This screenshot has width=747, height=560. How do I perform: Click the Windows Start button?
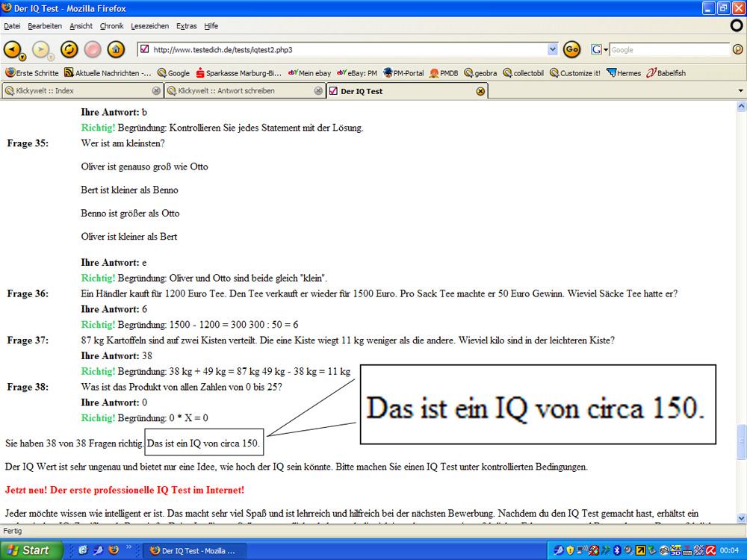coord(28,550)
